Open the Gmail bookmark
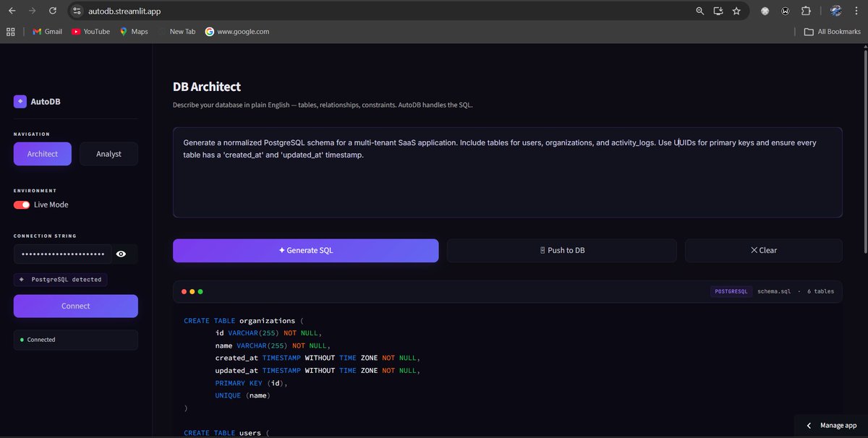 point(48,32)
